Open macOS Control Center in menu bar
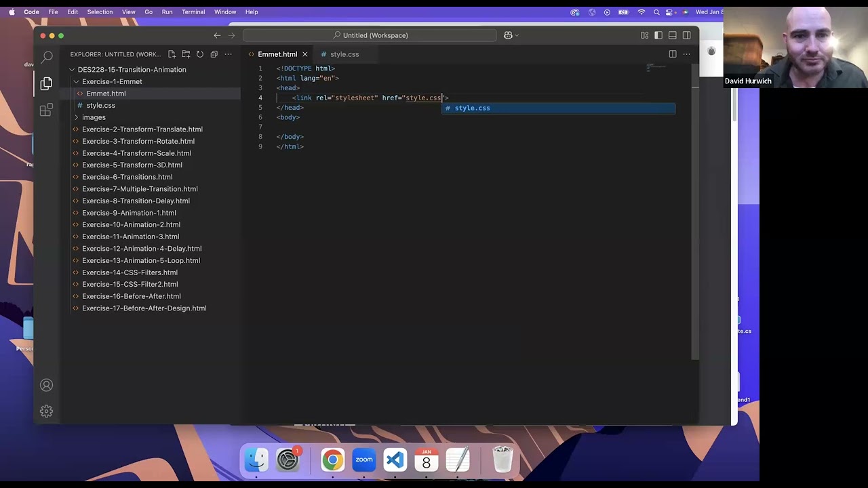Screen dimensions: 868x488 point(671,12)
